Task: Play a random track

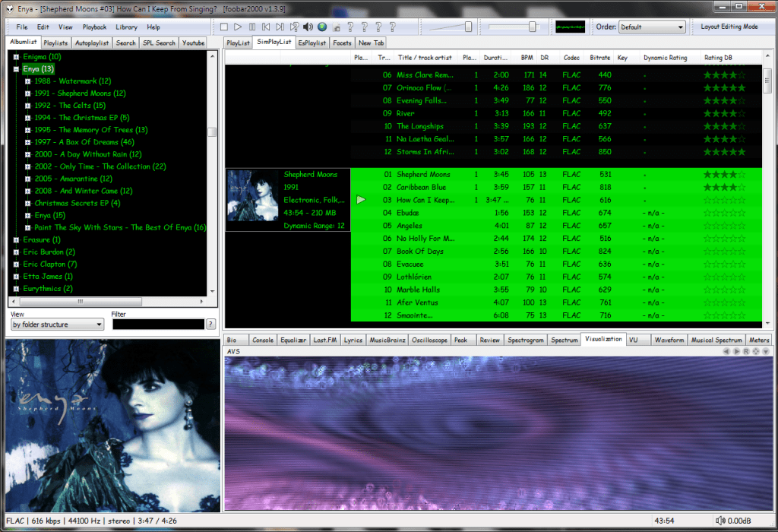Action: [x=295, y=27]
